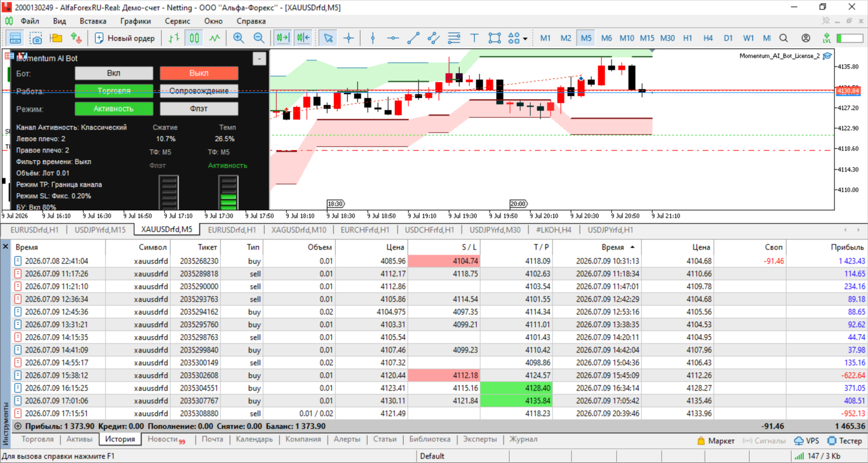This screenshot has width=868, height=463.
Task: Set work mode to Сопровождение
Action: [x=199, y=91]
